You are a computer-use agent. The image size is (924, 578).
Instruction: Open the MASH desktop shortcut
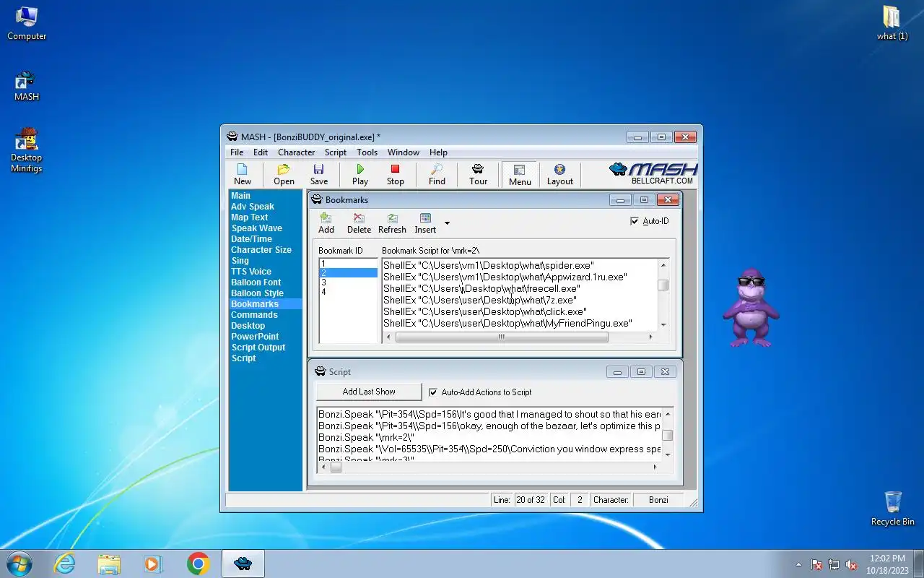(27, 86)
